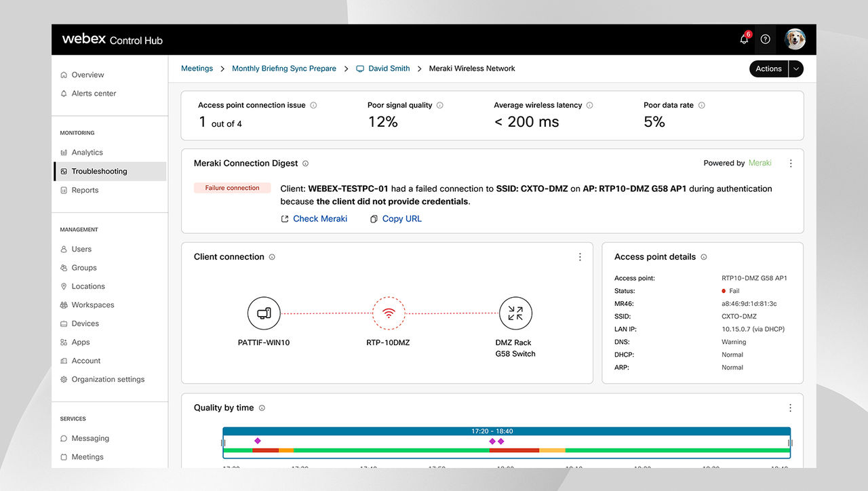Image resolution: width=868 pixels, height=491 pixels.
Task: Click the Devices icon in sidebar
Action: [64, 324]
